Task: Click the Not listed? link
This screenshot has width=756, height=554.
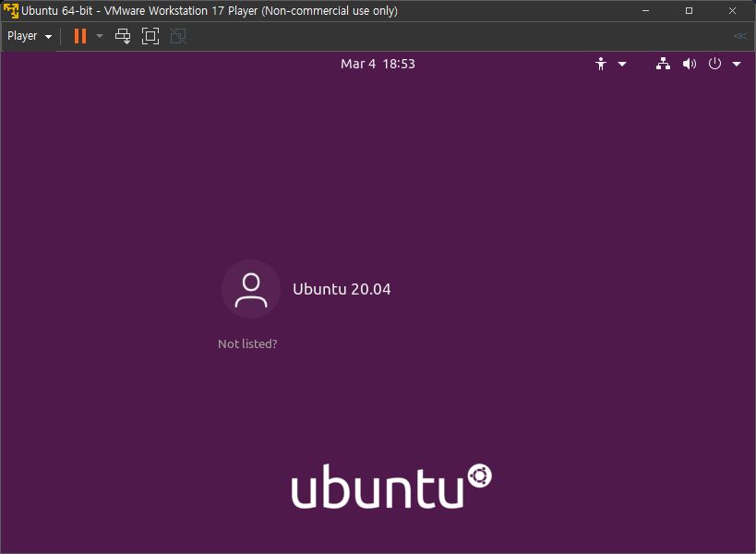Action: coord(247,343)
